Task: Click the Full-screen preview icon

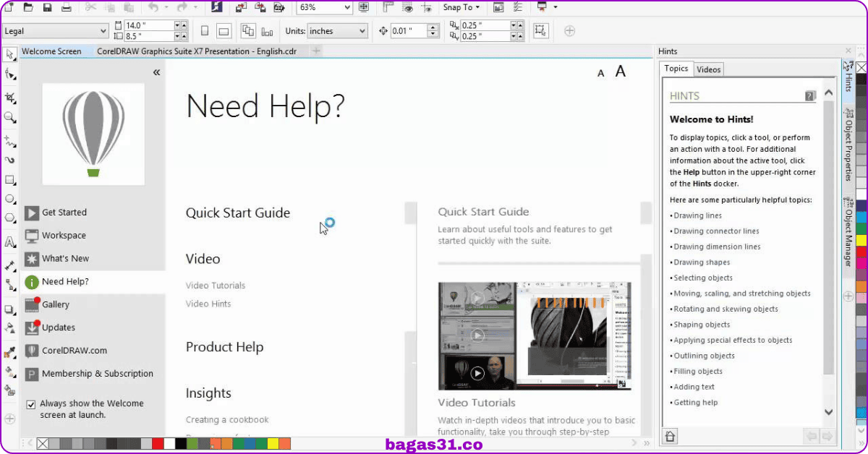Action: click(x=364, y=7)
